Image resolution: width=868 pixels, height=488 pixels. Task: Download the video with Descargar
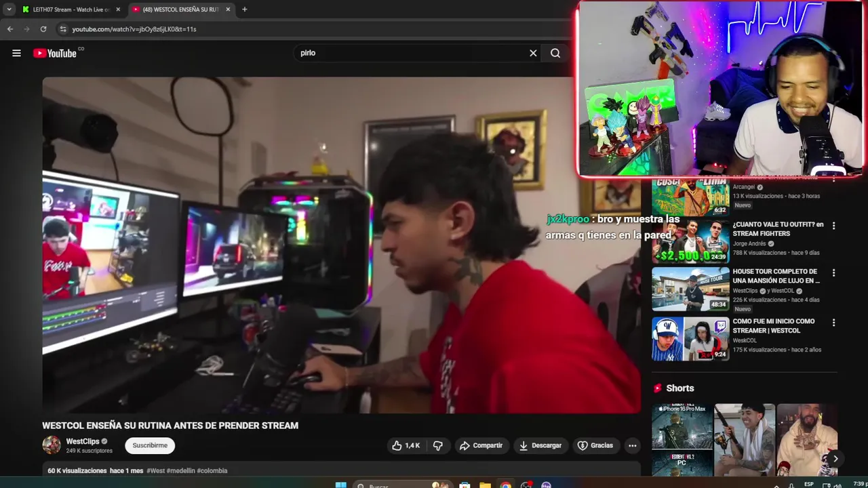540,445
